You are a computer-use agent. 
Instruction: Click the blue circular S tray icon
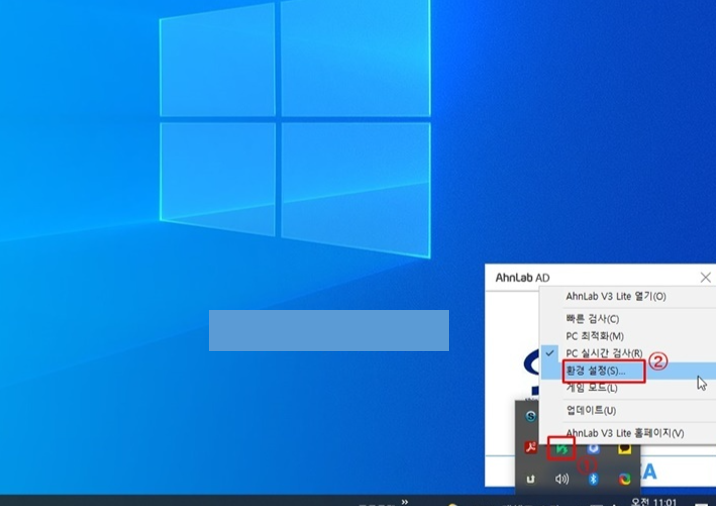(x=530, y=416)
